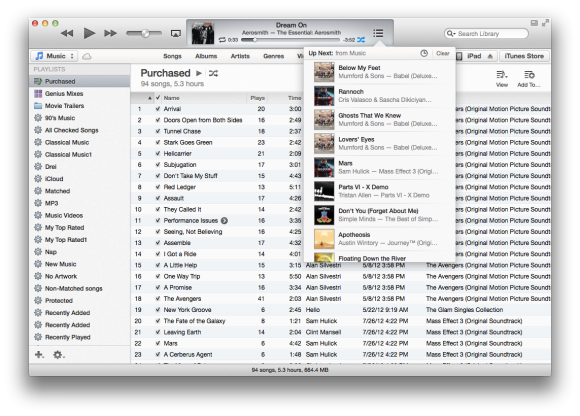Sort by the Plays column header

click(257, 98)
